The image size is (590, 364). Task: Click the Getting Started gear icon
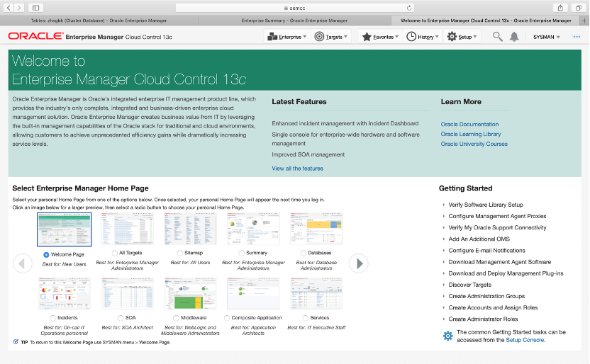point(447,336)
